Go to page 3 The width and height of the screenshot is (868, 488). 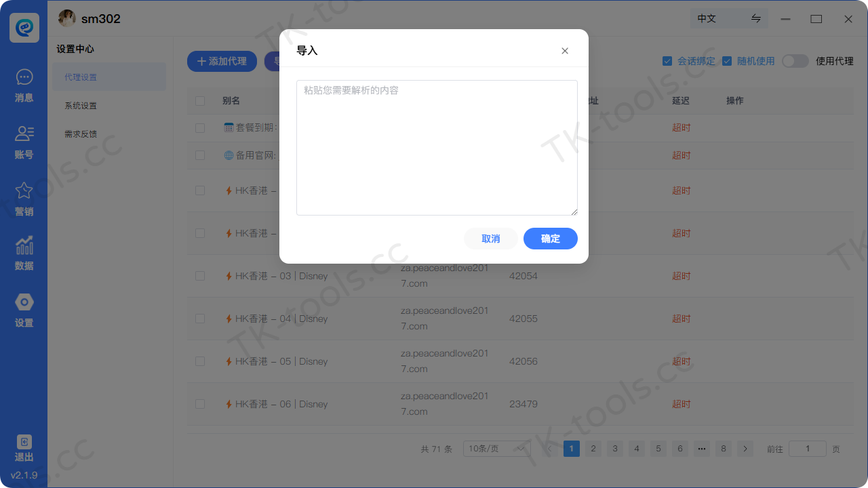pos(615,449)
